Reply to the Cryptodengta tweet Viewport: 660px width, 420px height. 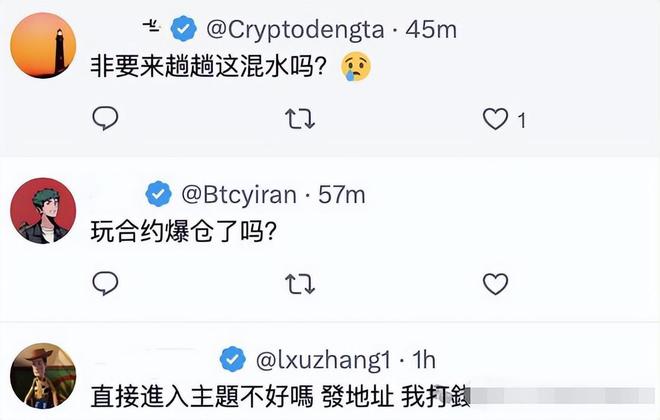pos(106,120)
